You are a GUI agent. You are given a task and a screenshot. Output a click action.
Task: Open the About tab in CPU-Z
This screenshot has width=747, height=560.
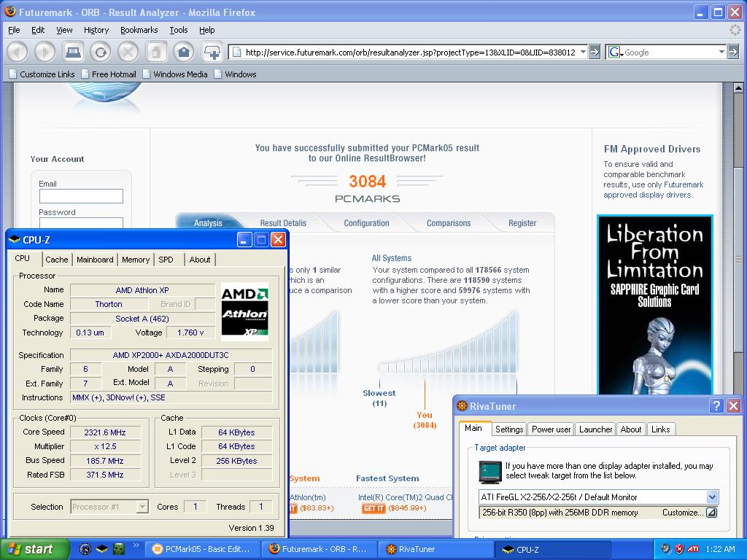(x=200, y=260)
